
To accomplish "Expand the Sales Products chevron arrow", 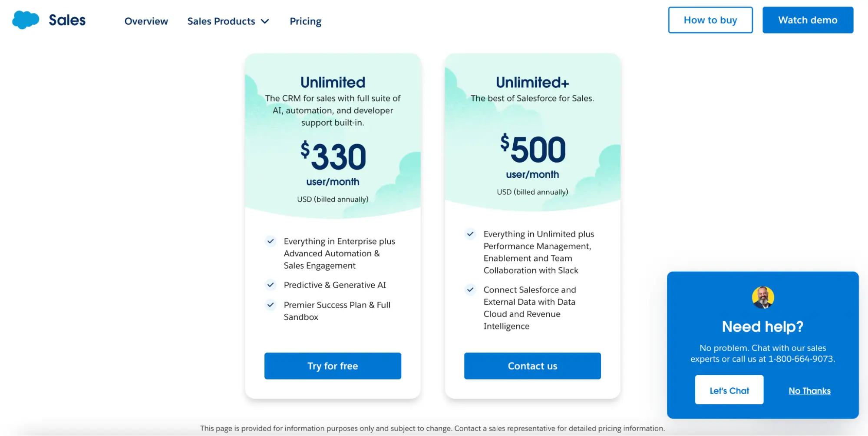I will tap(265, 21).
